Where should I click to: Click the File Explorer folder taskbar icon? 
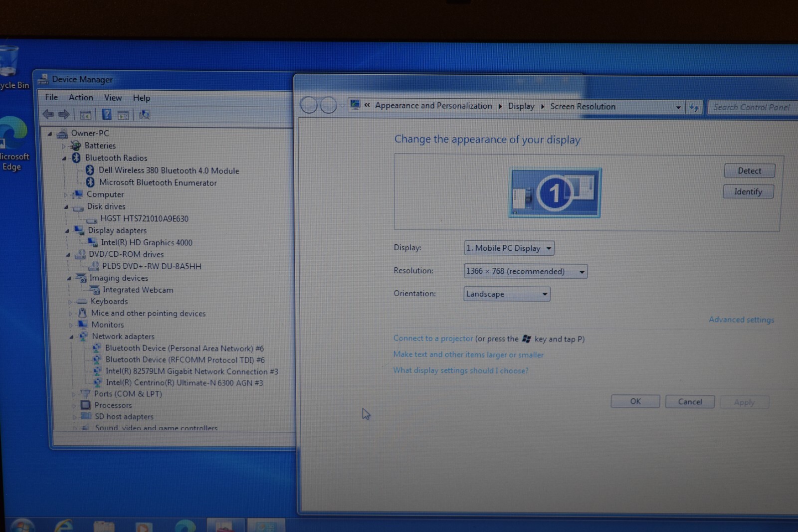(104, 526)
